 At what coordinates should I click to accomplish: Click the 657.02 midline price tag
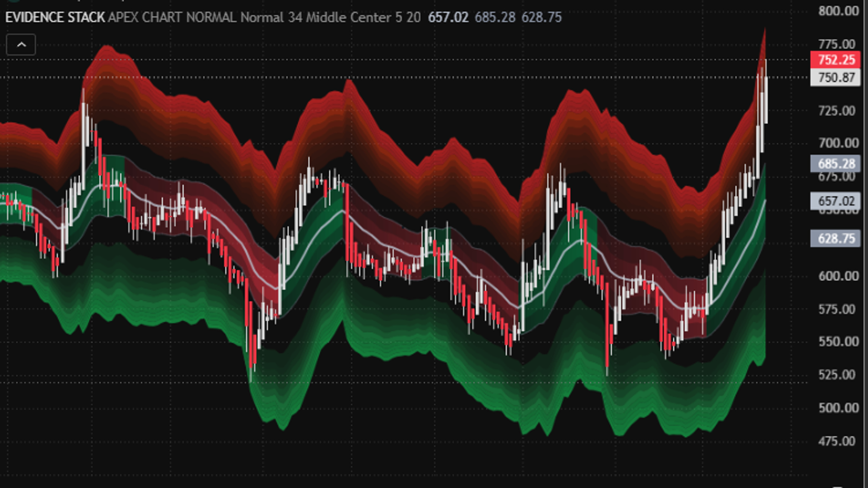point(835,201)
